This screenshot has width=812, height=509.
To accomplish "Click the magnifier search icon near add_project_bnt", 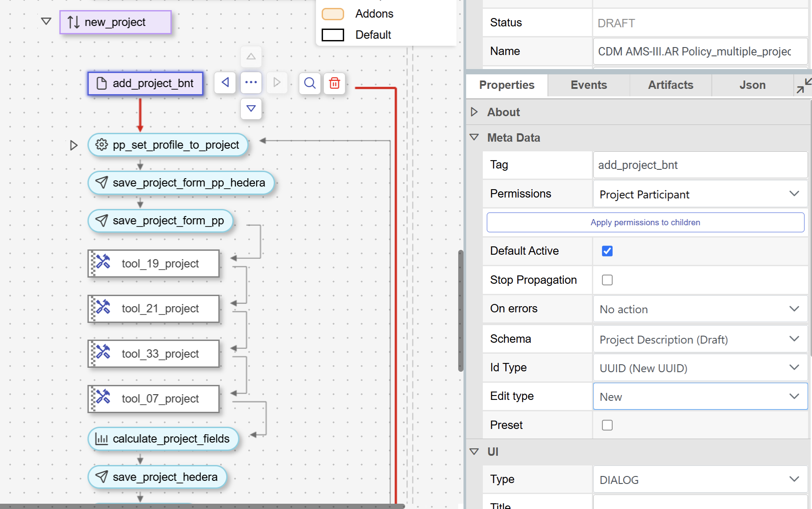I will coord(310,83).
